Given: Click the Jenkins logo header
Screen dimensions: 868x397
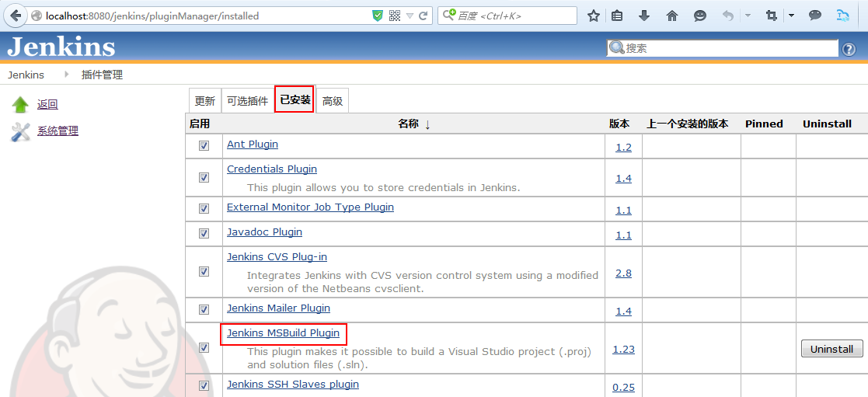Looking at the screenshot, I should (x=61, y=47).
